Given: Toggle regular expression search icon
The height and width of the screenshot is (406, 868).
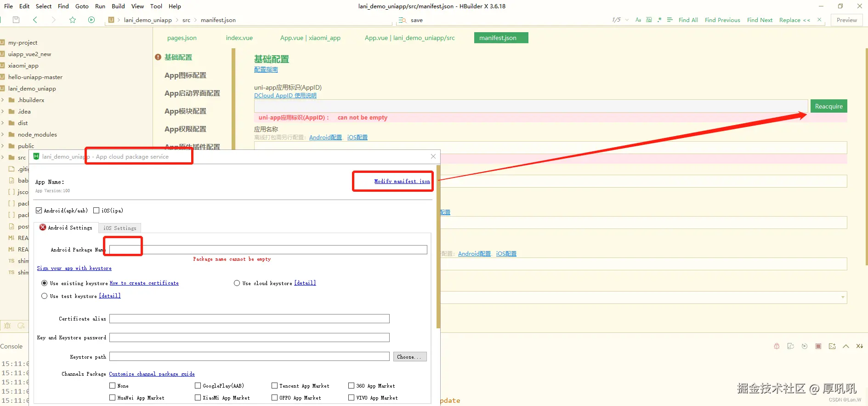Looking at the screenshot, I should [x=659, y=20].
